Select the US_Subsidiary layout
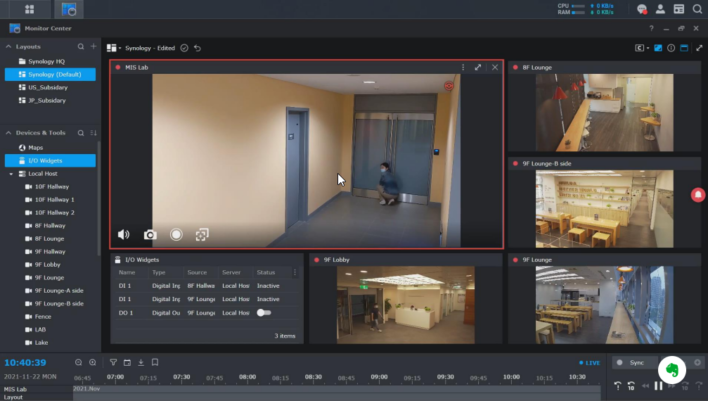The height and width of the screenshot is (401, 708). tap(48, 87)
